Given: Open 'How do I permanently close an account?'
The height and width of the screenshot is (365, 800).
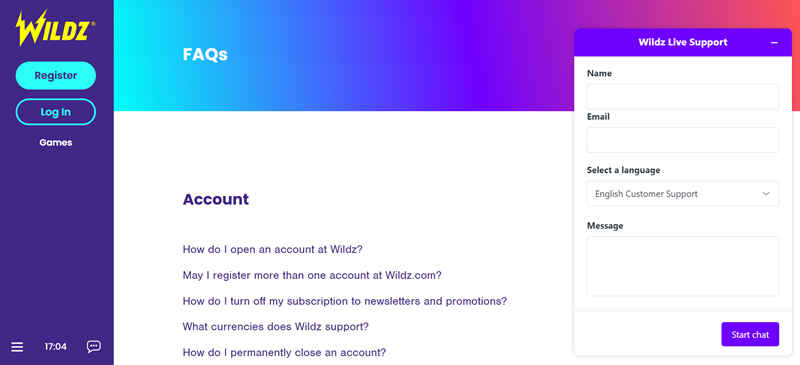Looking at the screenshot, I should (x=284, y=353).
